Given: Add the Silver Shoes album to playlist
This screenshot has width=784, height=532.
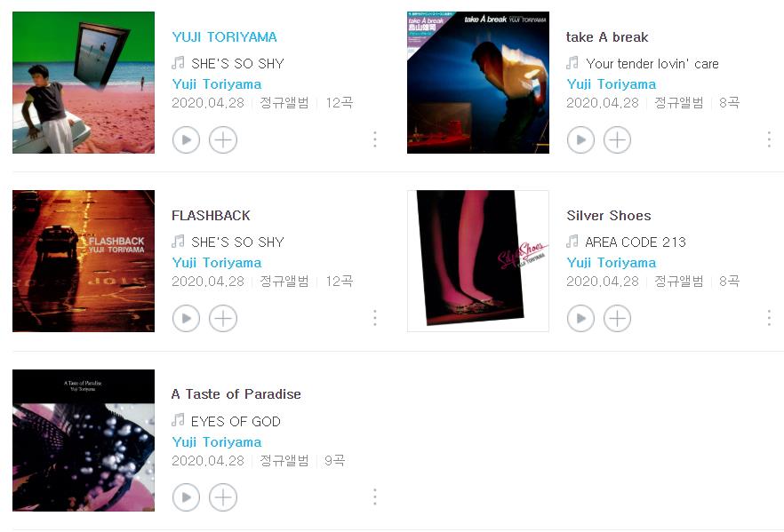Looking at the screenshot, I should point(618,318).
